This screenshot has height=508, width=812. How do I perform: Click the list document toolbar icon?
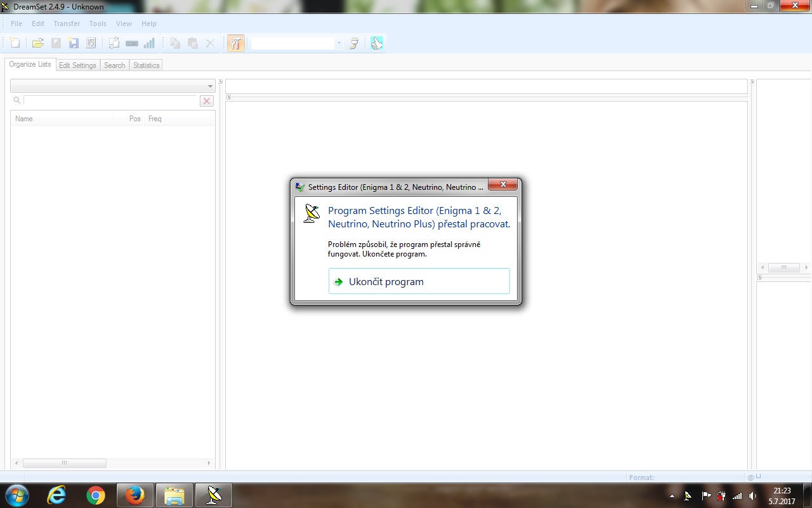coord(91,43)
